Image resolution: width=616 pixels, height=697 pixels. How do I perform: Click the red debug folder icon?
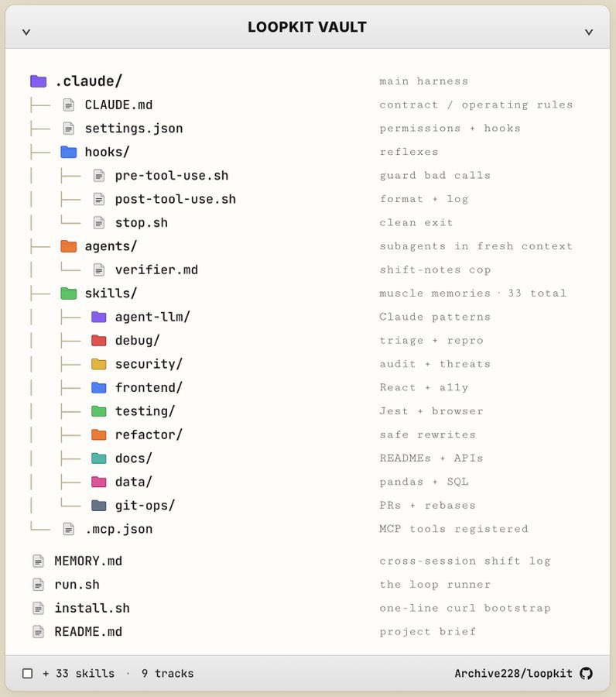[98, 341]
